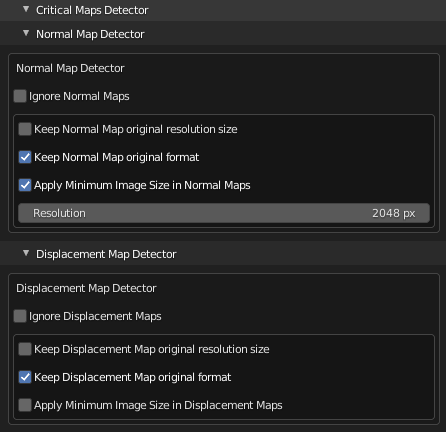Image resolution: width=446 pixels, height=432 pixels.
Task: Click the Ignore Displacement Maps label text
Action: pyautogui.click(x=95, y=316)
